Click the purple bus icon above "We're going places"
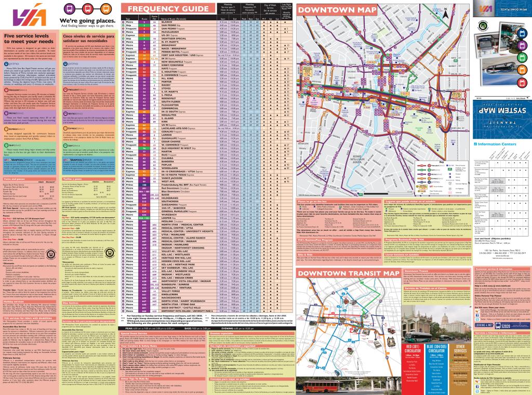Image resolution: width=532 pixels, height=395 pixels. 69,8
